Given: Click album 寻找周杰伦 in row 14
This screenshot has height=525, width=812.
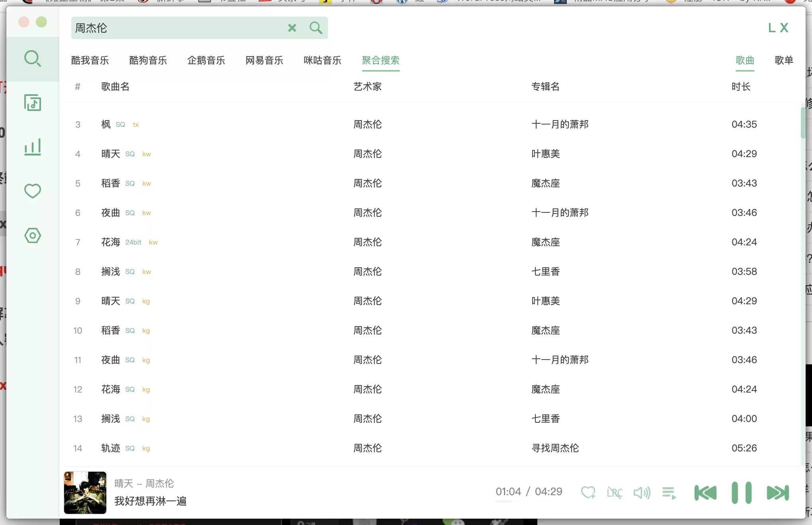Looking at the screenshot, I should coord(555,448).
